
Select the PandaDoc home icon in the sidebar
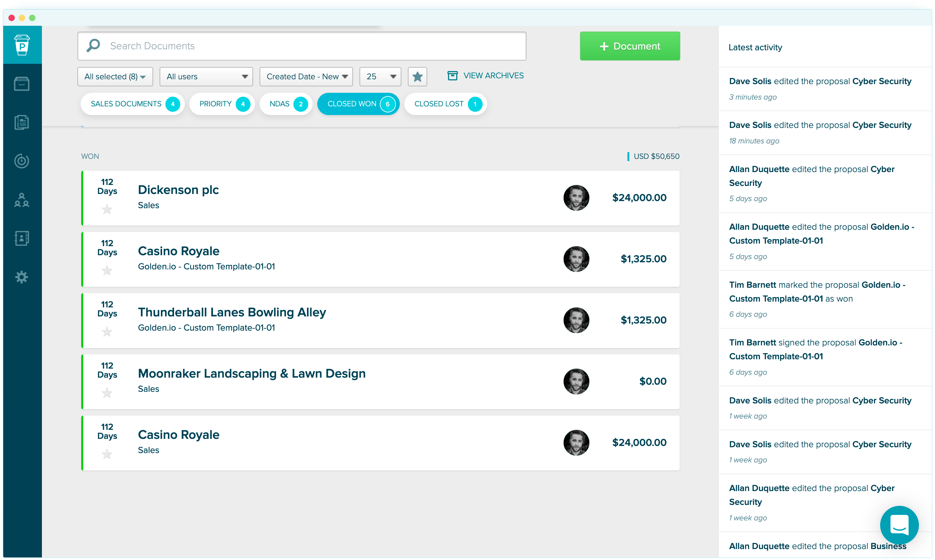[x=22, y=44]
